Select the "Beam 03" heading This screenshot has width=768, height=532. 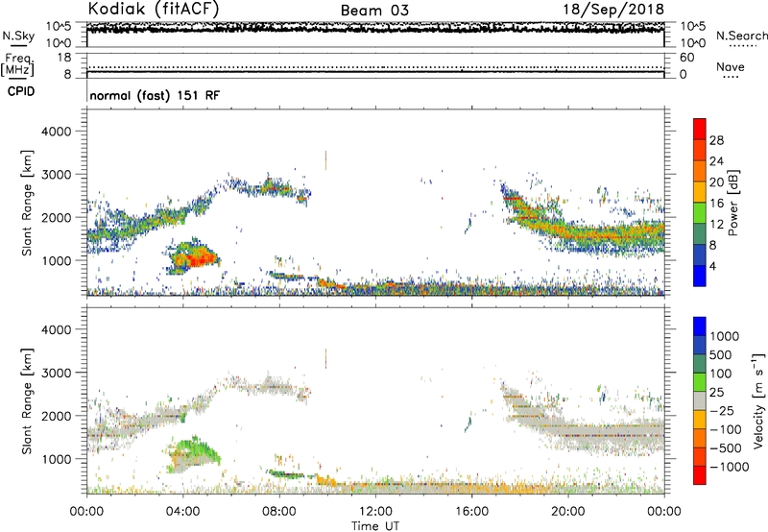374,11
